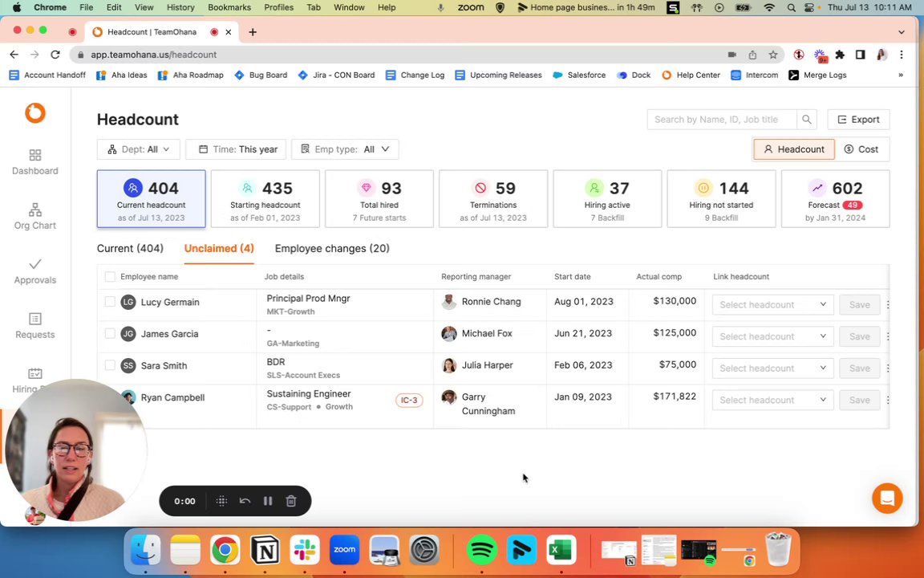Open the History menu
The image size is (924, 578).
(180, 7)
